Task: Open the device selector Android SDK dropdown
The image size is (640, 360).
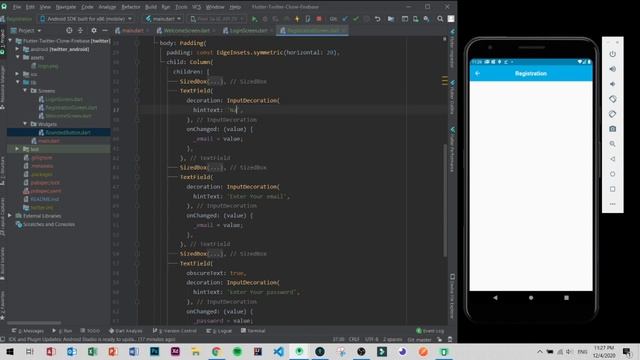Action: pyautogui.click(x=86, y=19)
